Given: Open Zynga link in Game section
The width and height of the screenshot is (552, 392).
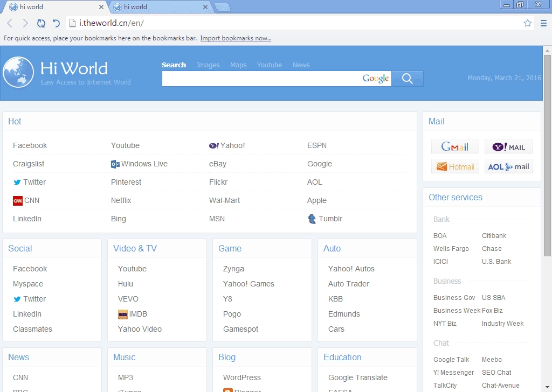Looking at the screenshot, I should [x=233, y=269].
